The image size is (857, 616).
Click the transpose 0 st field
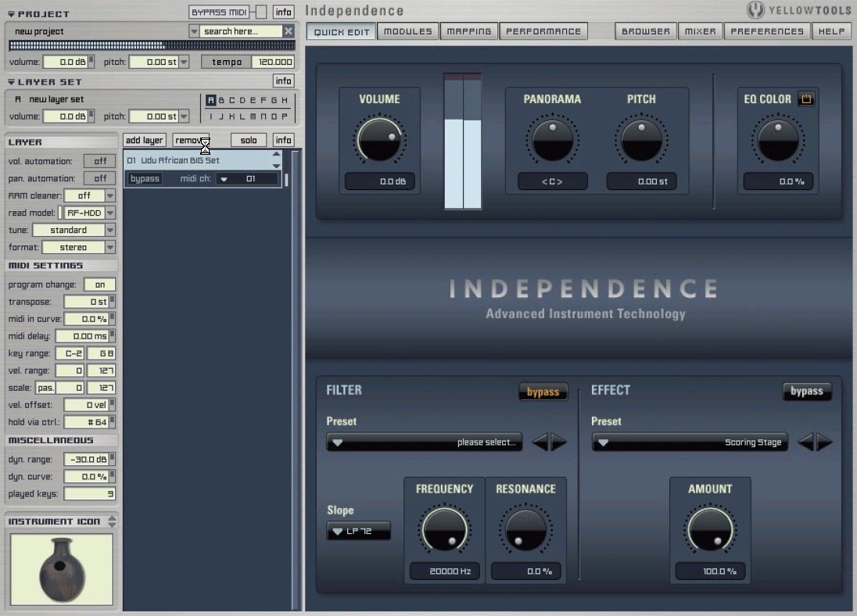(x=86, y=302)
